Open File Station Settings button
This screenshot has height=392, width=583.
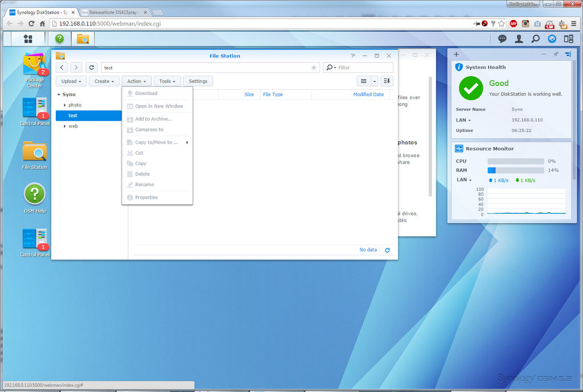point(198,81)
